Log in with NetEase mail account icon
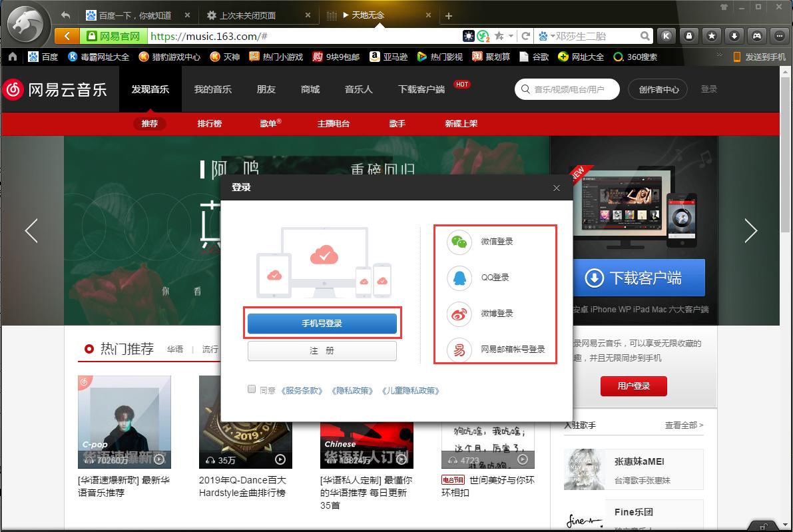 (458, 350)
